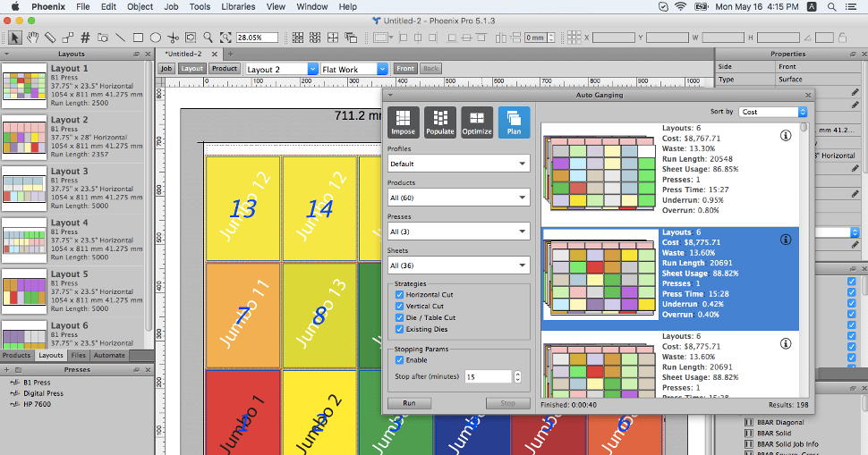Select Digital Press in Presses list

pos(43,393)
